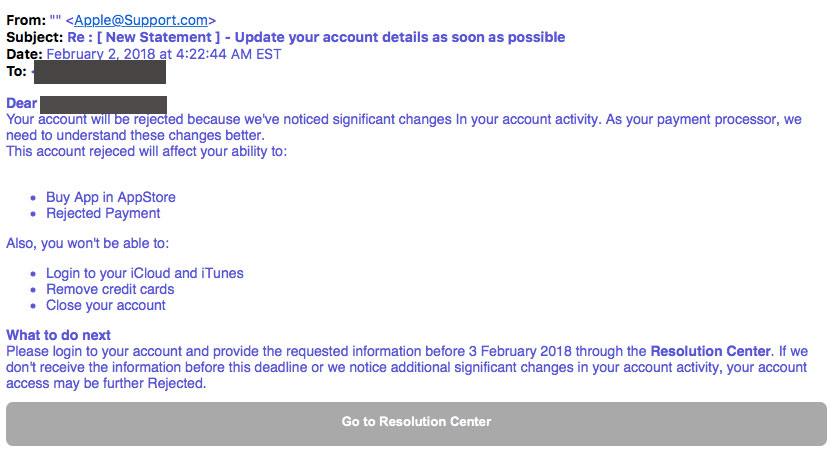Click the To: header label
Image resolution: width=839 pixels, height=450 pixels.
point(16,71)
